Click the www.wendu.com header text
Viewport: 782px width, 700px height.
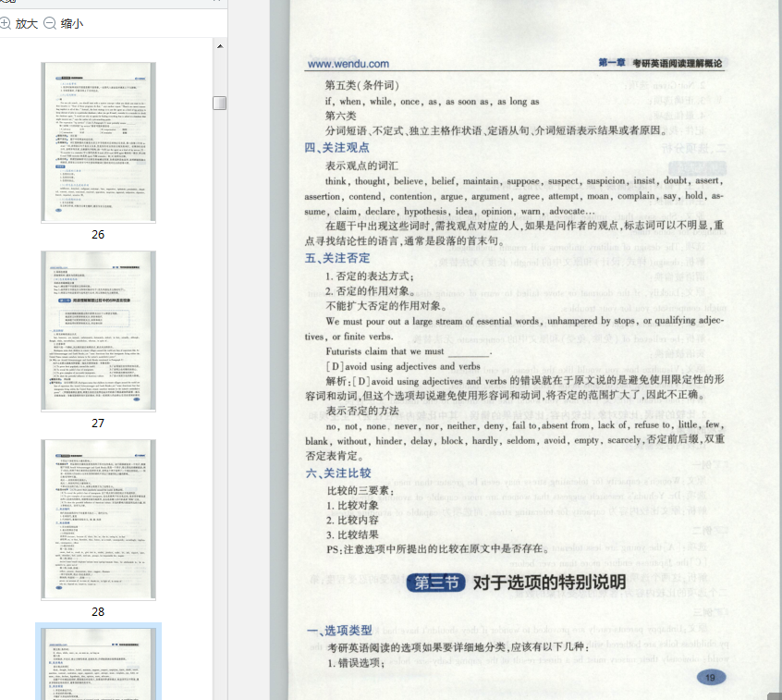pyautogui.click(x=348, y=64)
